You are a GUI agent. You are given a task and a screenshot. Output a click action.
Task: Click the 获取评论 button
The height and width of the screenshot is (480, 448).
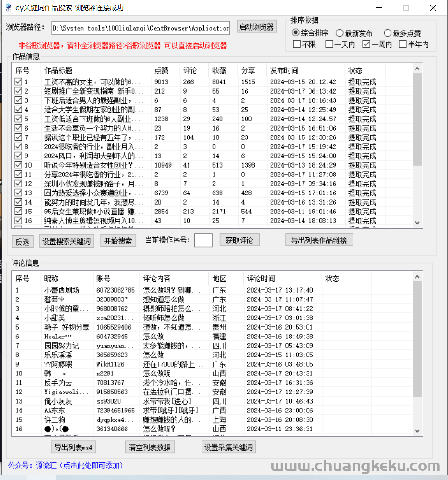point(240,240)
